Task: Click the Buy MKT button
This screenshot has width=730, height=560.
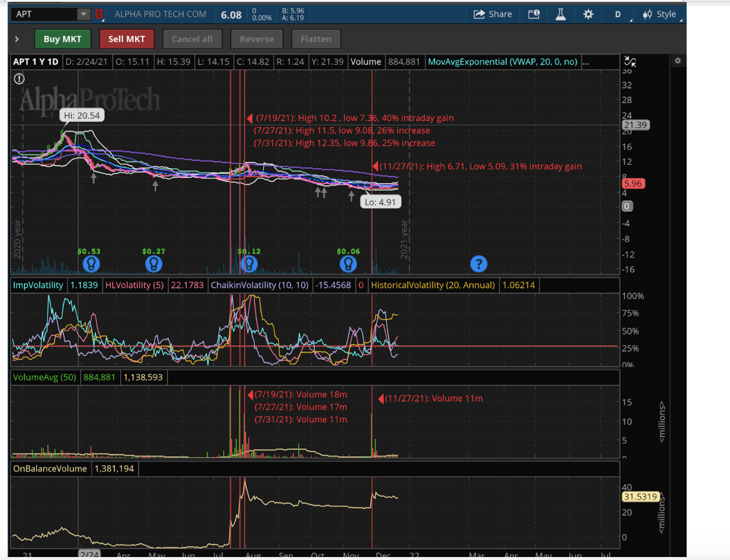Action: pyautogui.click(x=63, y=39)
